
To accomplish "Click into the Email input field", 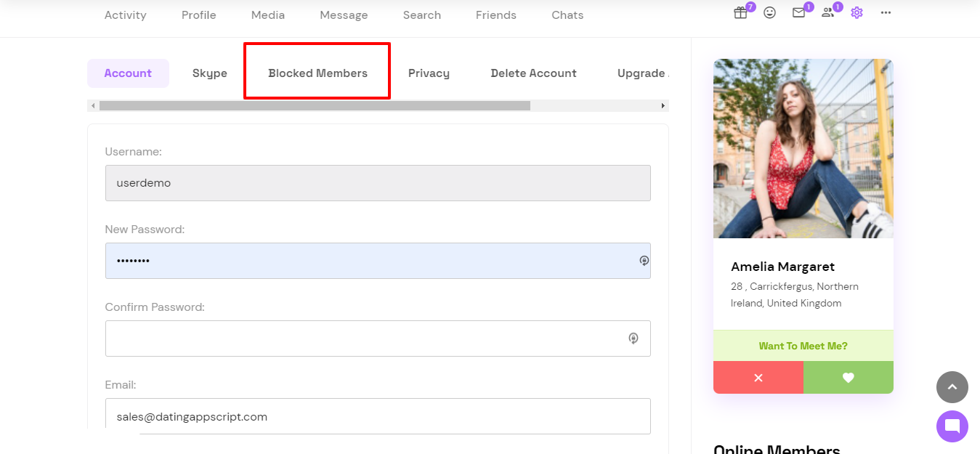I will [378, 416].
